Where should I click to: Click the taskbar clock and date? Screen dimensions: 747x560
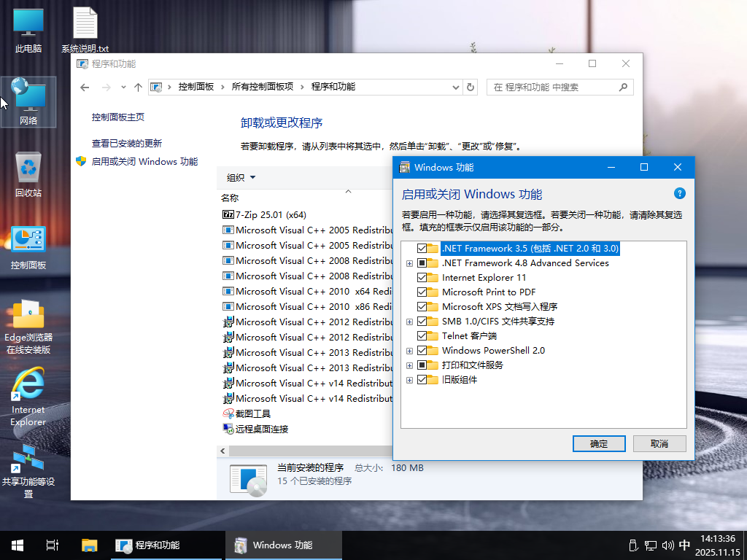(x=718, y=545)
